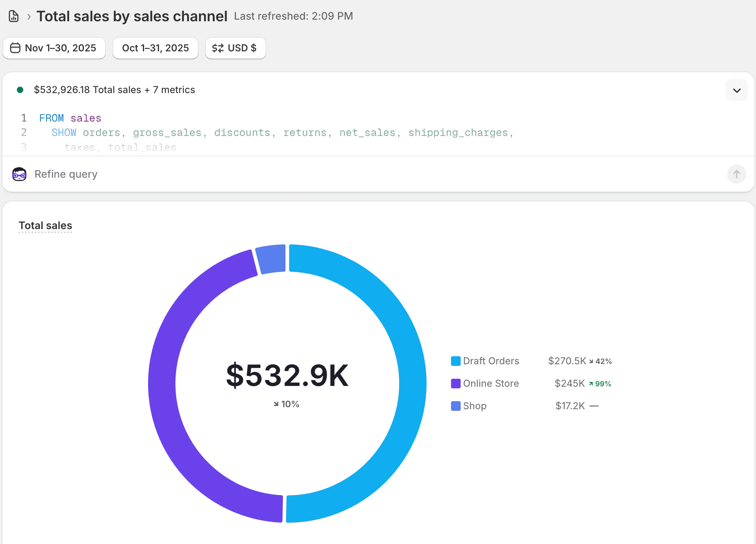Image resolution: width=756 pixels, height=544 pixels.
Task: Click the currency conversion arrows icon
Action: (x=218, y=48)
